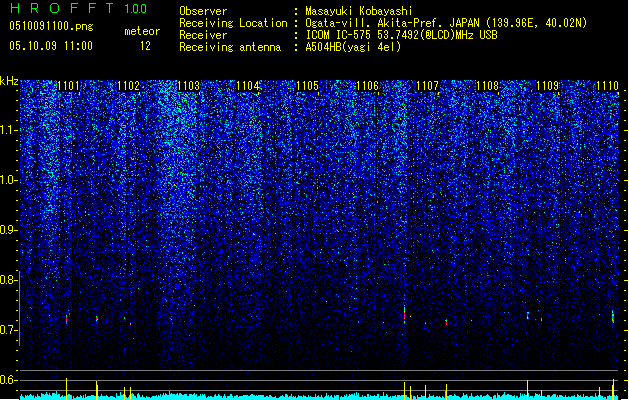Click the Ogata-vill. Akita-Pref. JAPAN location text
Screen dimensions: 629x400
pos(446,23)
